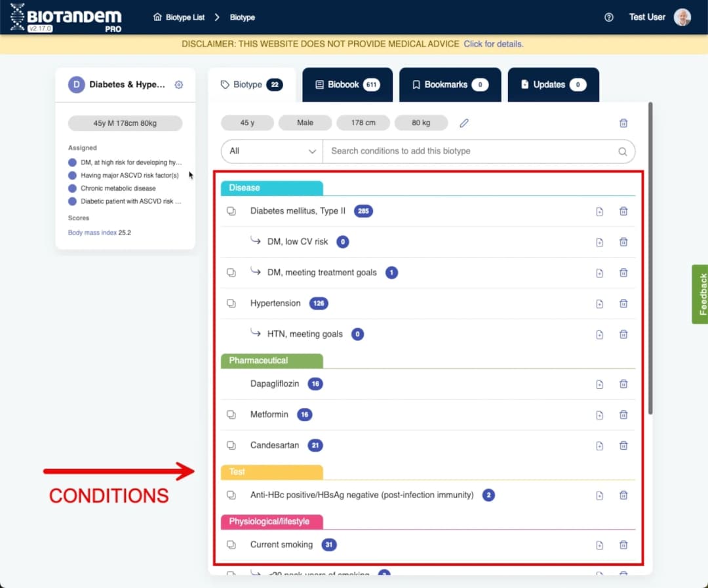
Task: Expand the DM, meeting treatment goals sub-condition
Action: point(231,273)
